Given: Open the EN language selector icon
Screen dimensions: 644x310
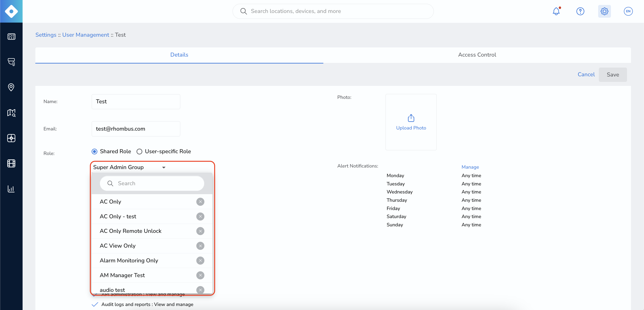Looking at the screenshot, I should (x=628, y=11).
